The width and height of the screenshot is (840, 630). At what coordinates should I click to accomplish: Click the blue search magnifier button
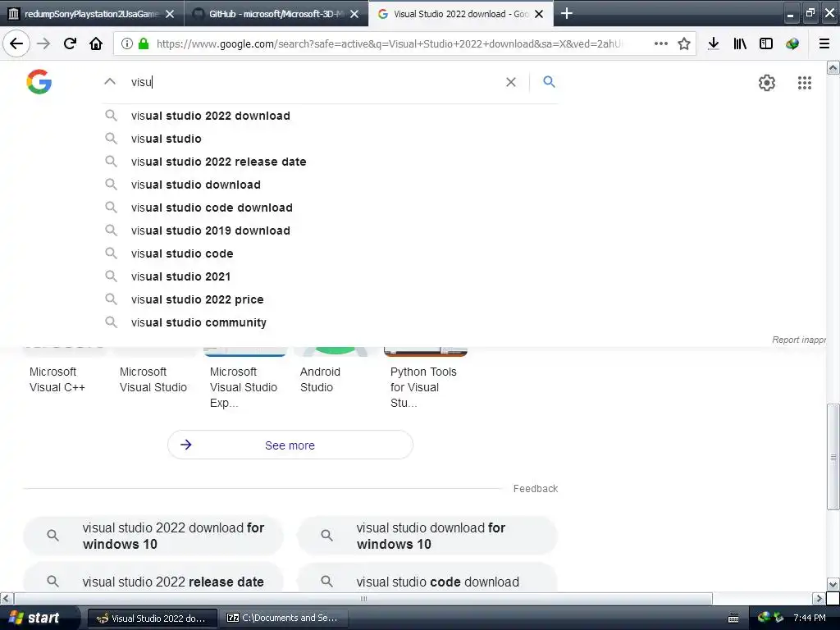(549, 81)
